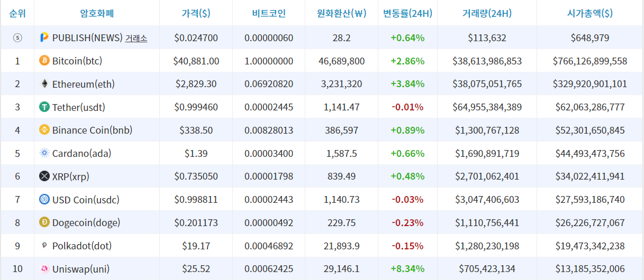Open the Ethereum(eth) coin page
644x280 pixels.
click(83, 84)
